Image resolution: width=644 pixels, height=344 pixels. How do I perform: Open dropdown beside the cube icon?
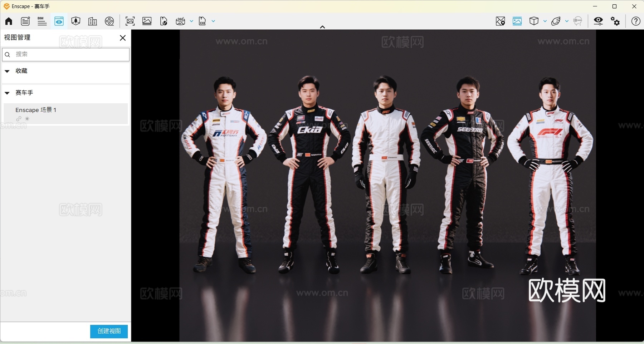pos(545,21)
